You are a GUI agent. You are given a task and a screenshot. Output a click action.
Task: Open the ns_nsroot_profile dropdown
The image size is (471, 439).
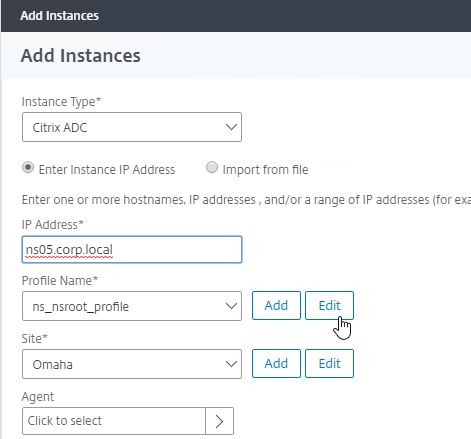132,306
